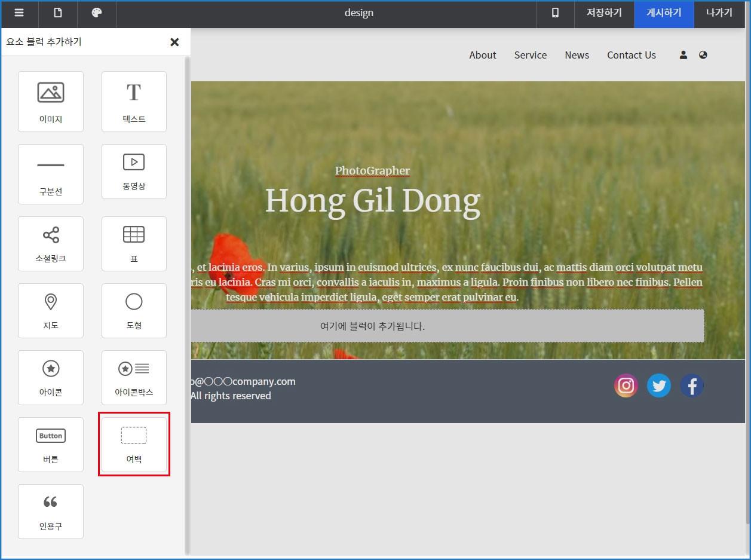Open the hamburger menu in top bar
This screenshot has height=560, width=751.
(x=19, y=13)
